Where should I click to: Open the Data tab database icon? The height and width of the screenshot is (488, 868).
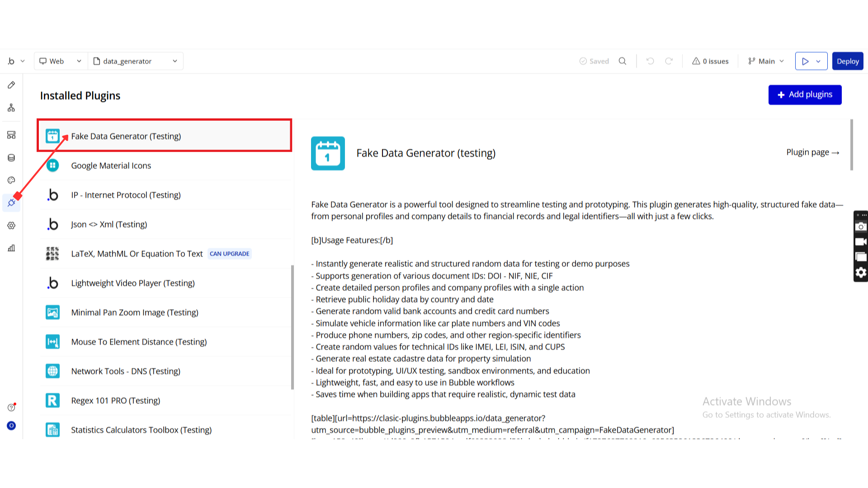11,158
